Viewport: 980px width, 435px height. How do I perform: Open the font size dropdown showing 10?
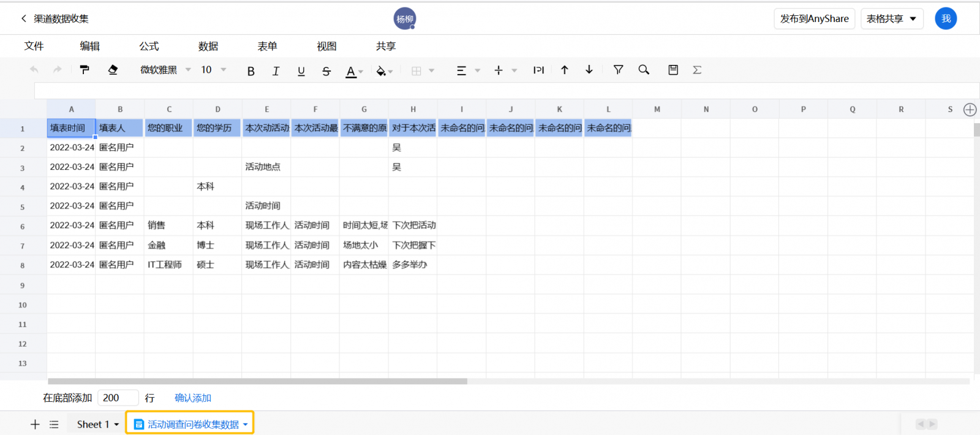[214, 70]
